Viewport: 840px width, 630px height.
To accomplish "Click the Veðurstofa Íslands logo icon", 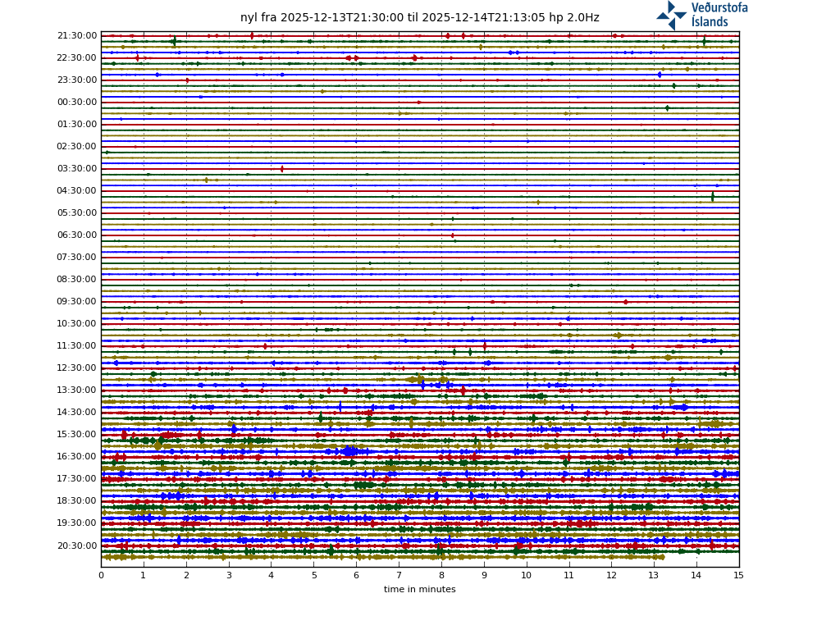I will click(x=671, y=15).
